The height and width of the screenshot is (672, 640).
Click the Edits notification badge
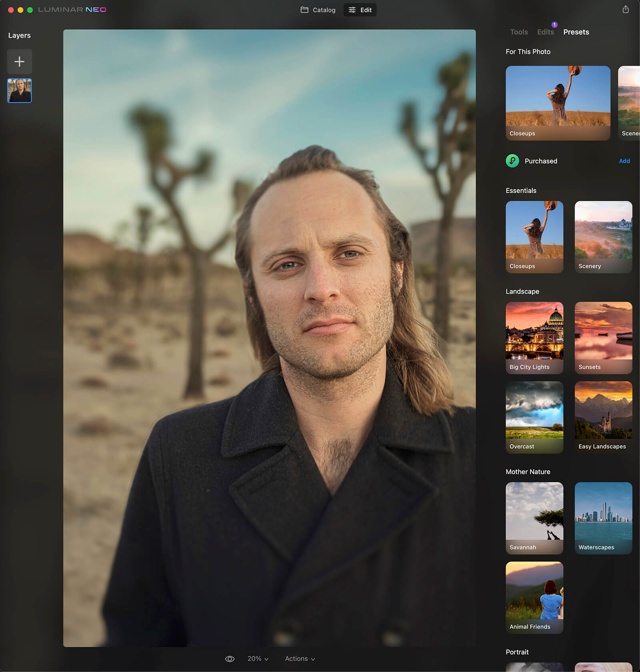coord(554,25)
